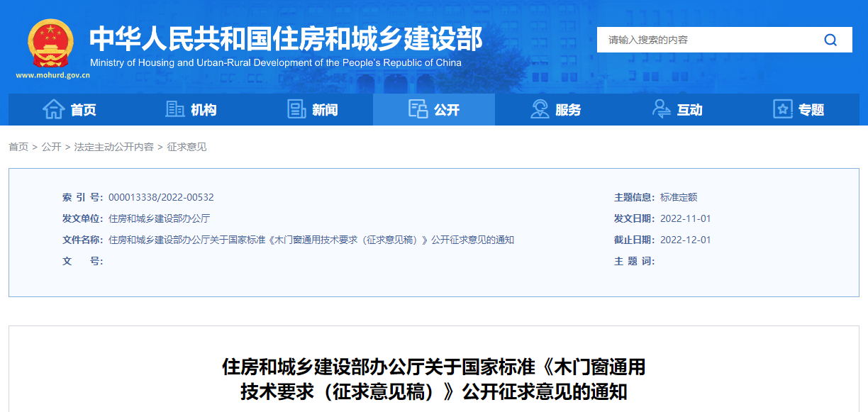Viewport: 868px width, 412px height.
Task: Open 法定主动公开内容 breadcrumb link
Action: 113,147
